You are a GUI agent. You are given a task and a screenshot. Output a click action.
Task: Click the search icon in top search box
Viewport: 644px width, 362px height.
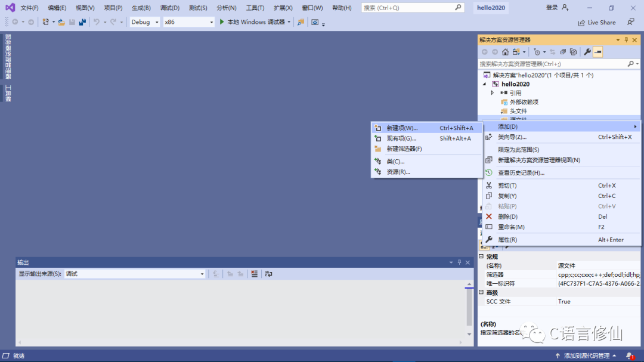pos(458,7)
